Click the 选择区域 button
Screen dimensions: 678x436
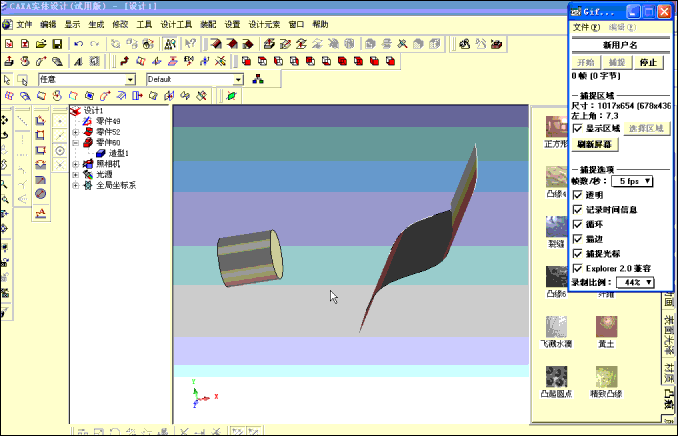(646, 128)
